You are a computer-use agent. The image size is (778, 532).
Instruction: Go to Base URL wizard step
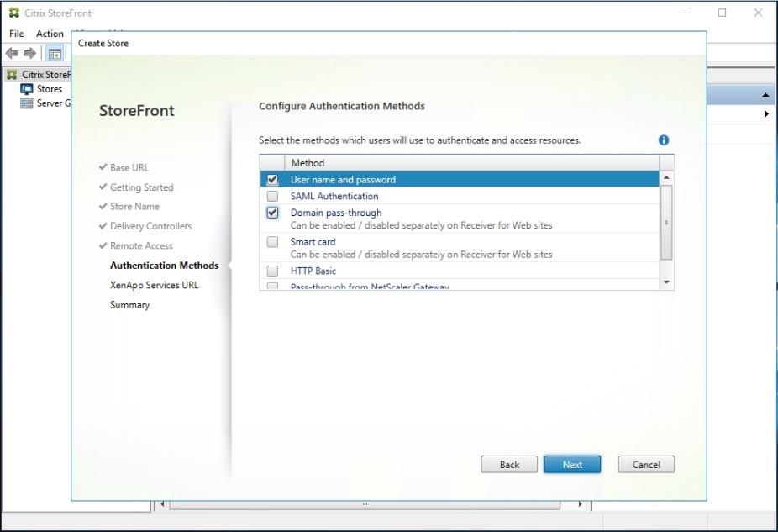129,168
